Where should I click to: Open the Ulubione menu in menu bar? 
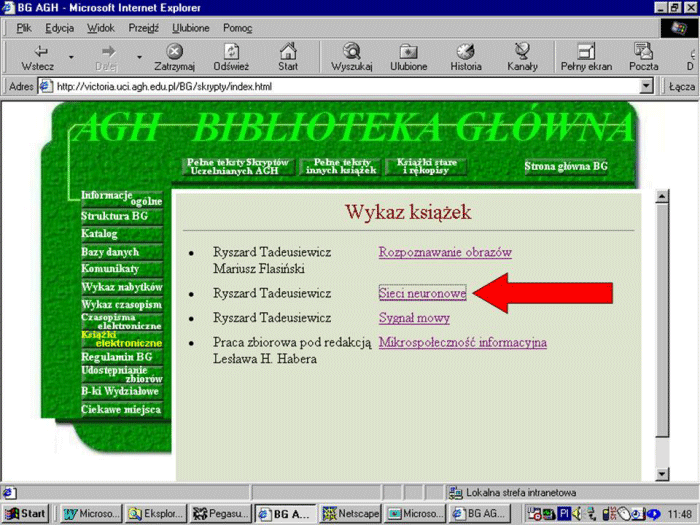pyautogui.click(x=191, y=28)
